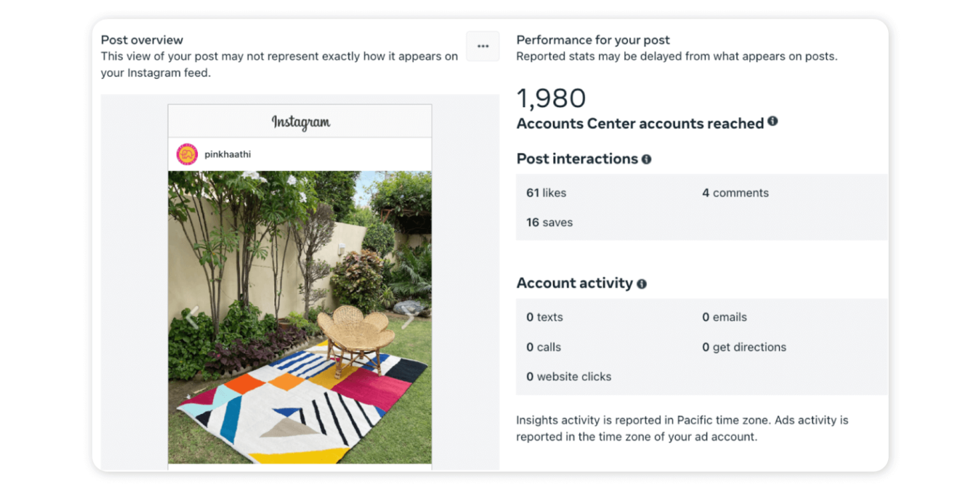Select the 16 saves entry
The image size is (980, 490).
point(549,222)
